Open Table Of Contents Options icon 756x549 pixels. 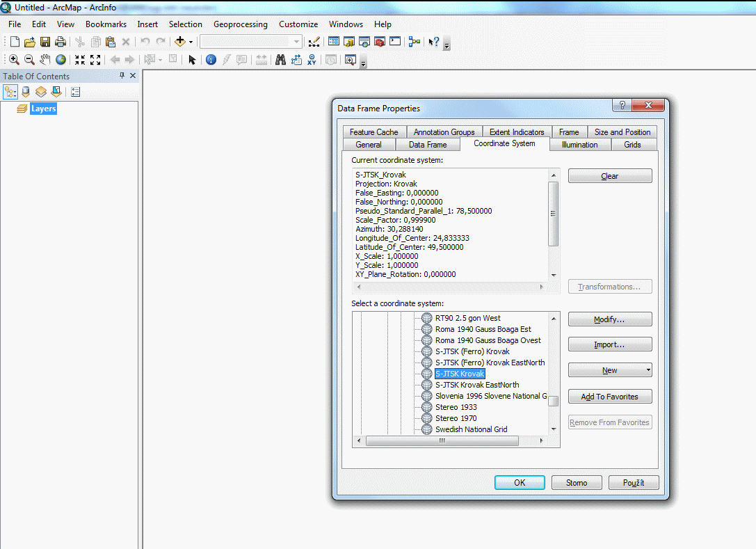[x=76, y=92]
